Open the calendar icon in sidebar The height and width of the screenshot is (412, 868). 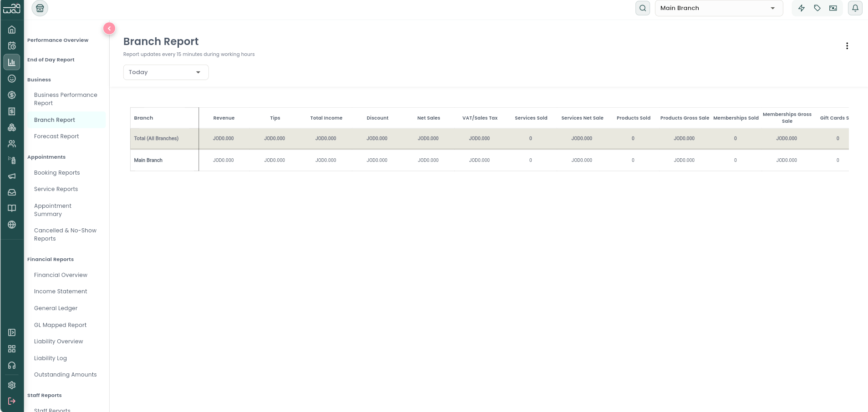[x=12, y=45]
